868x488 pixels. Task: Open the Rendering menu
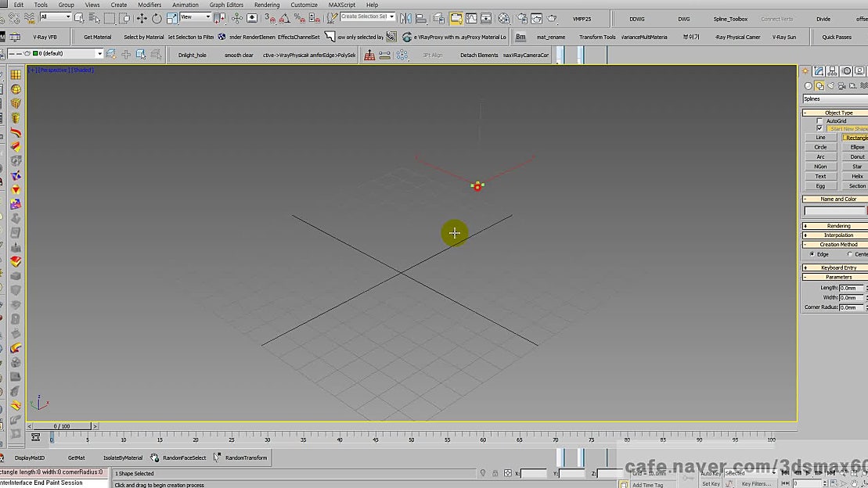click(267, 5)
